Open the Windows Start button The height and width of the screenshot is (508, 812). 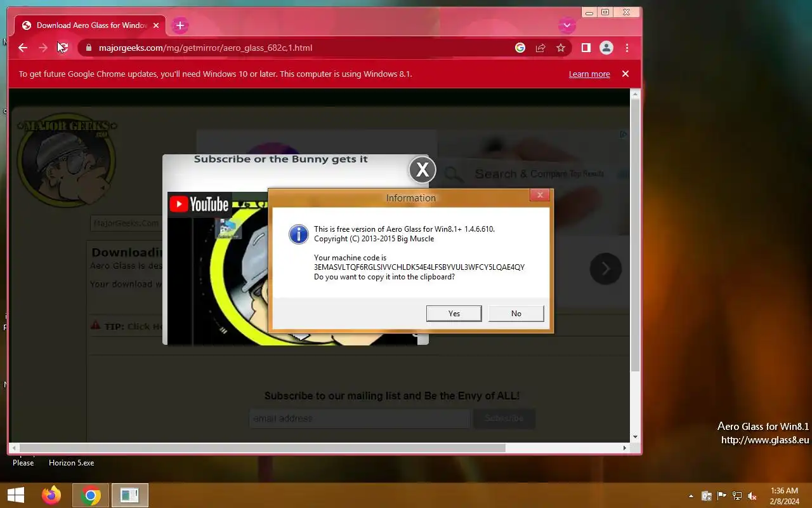[16, 495]
